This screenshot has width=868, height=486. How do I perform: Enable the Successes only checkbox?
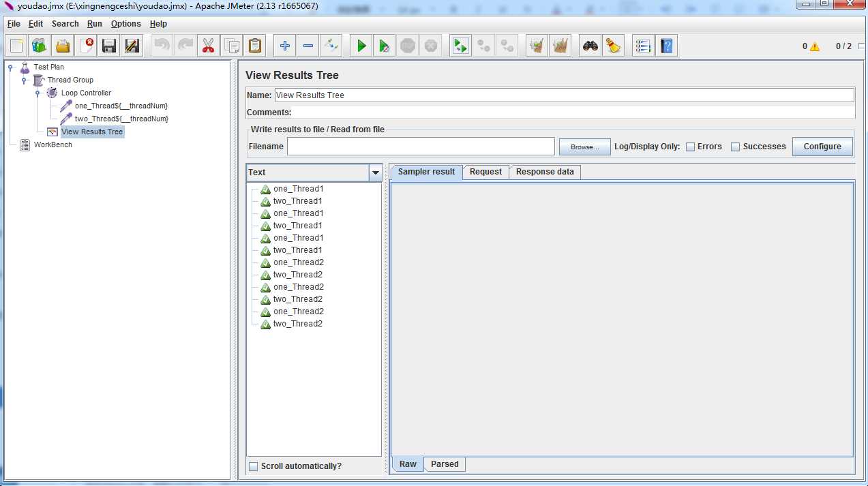coord(735,147)
